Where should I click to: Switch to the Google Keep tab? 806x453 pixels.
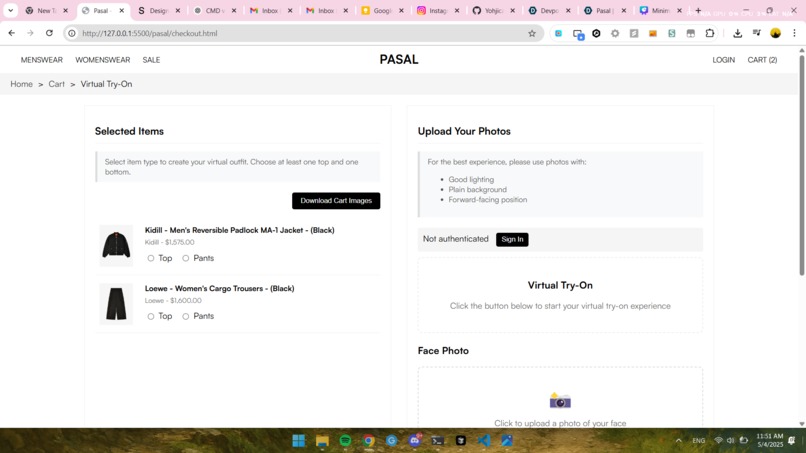coord(381,10)
